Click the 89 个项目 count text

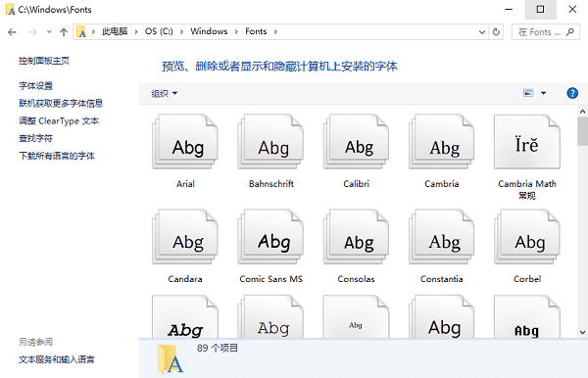coord(218,348)
